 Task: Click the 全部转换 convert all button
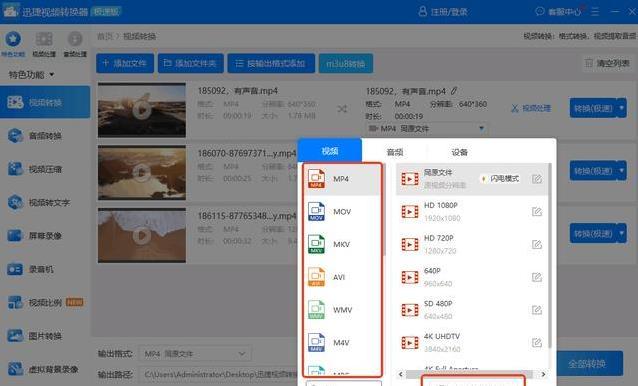[x=589, y=363]
